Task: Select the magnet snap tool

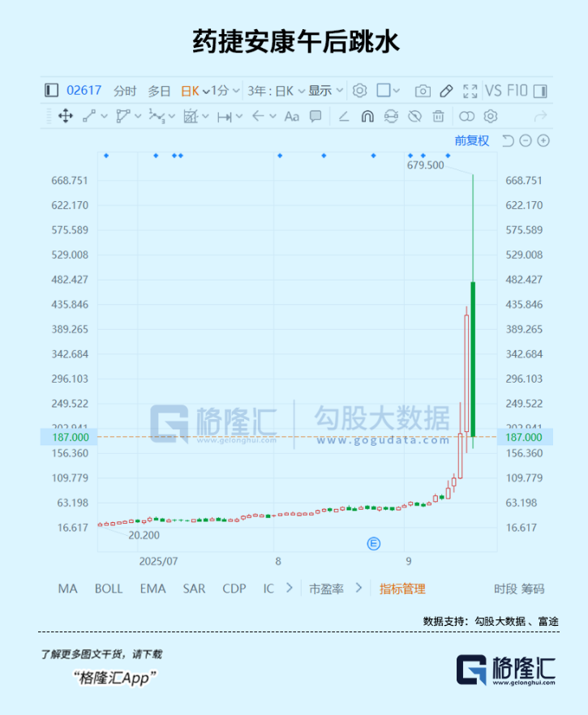Action: (367, 116)
